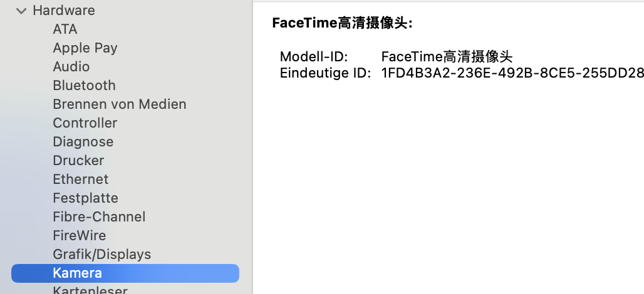Show Audio hardware information
The image size is (644, 294).
click(x=71, y=67)
